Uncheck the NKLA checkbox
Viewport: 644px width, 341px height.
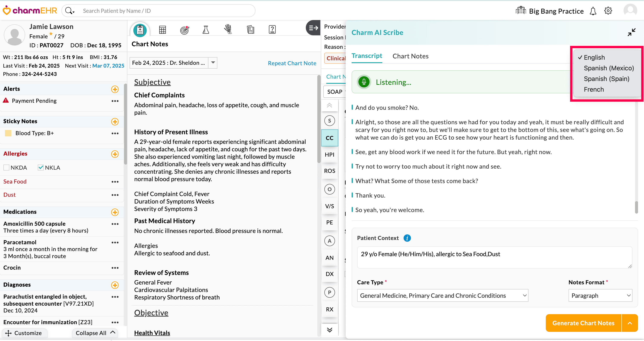[x=40, y=168]
